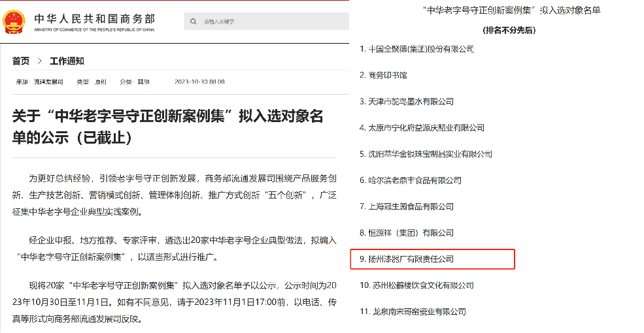Click the paragraph starting 经企业申报
The image size is (644, 333).
pos(175,249)
